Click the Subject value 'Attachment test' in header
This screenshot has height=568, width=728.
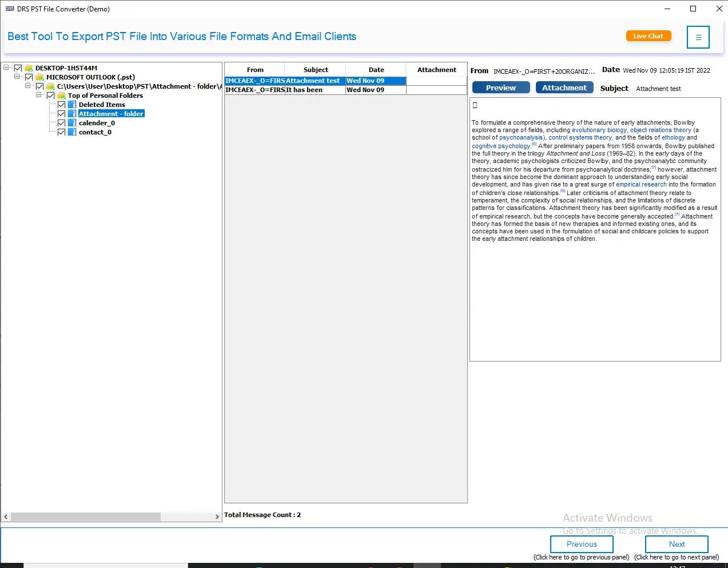click(x=658, y=89)
